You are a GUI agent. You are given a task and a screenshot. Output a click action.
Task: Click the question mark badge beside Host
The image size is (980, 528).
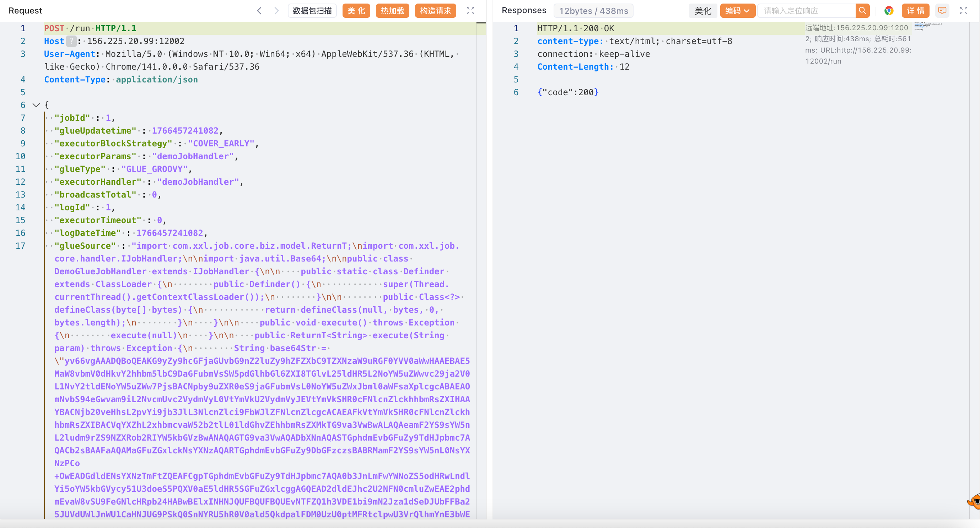71,41
